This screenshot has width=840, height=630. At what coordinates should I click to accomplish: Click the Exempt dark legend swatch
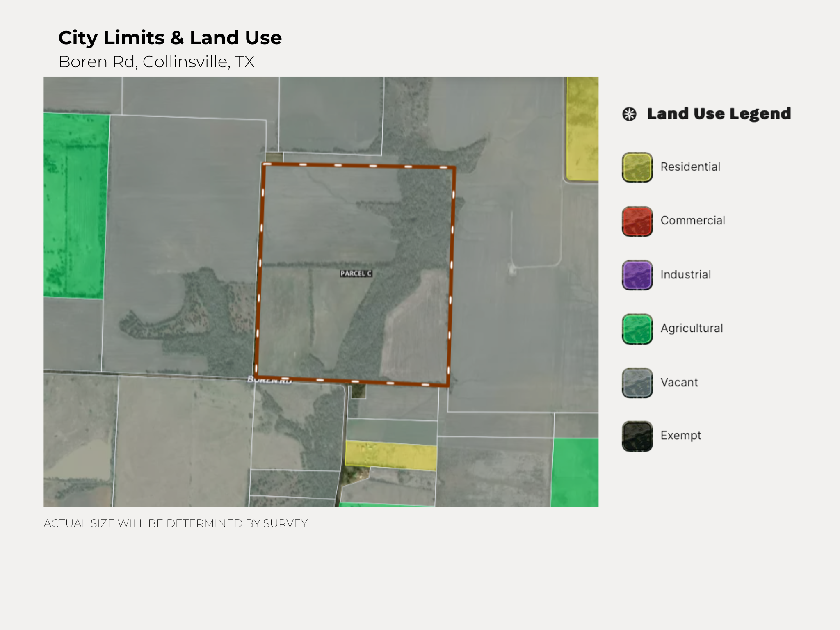click(637, 436)
